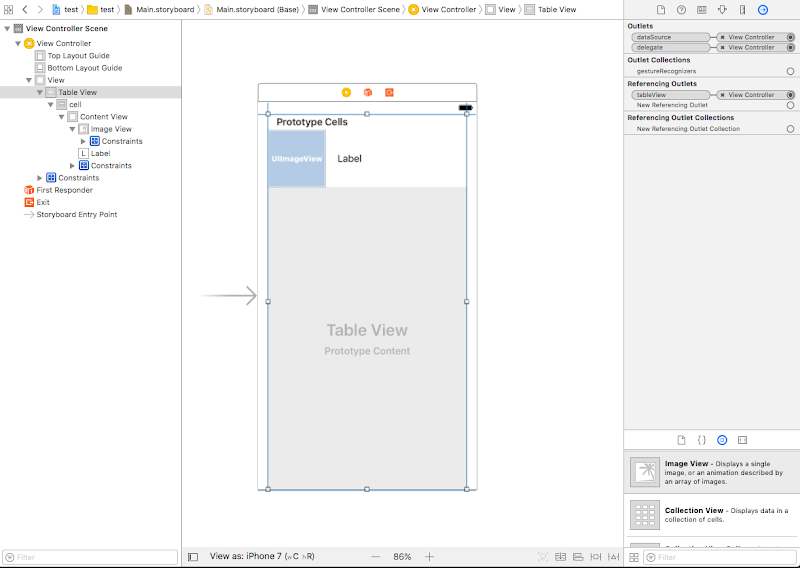The height and width of the screenshot is (568, 800).
Task: Focus the object library Filter field
Action: (x=720, y=557)
